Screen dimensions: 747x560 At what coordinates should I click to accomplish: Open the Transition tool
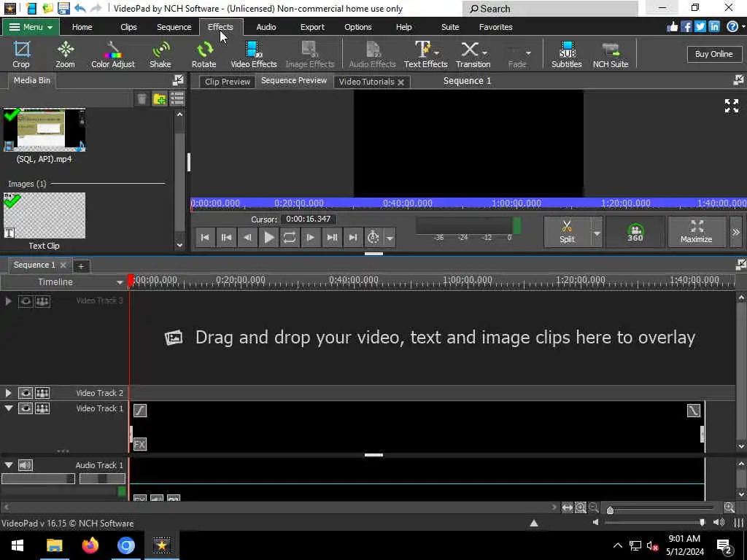[x=473, y=54]
